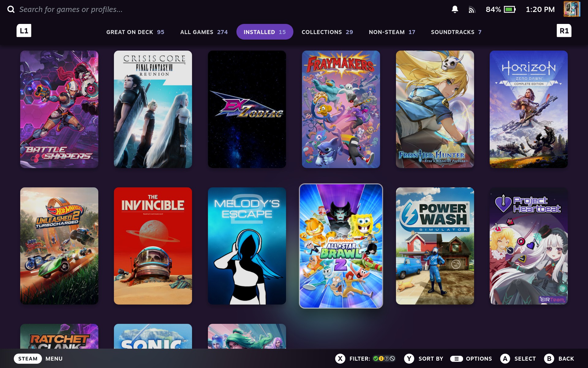Viewport: 588px width, 368px height.
Task: Open the SORT BY options
Action: click(431, 358)
